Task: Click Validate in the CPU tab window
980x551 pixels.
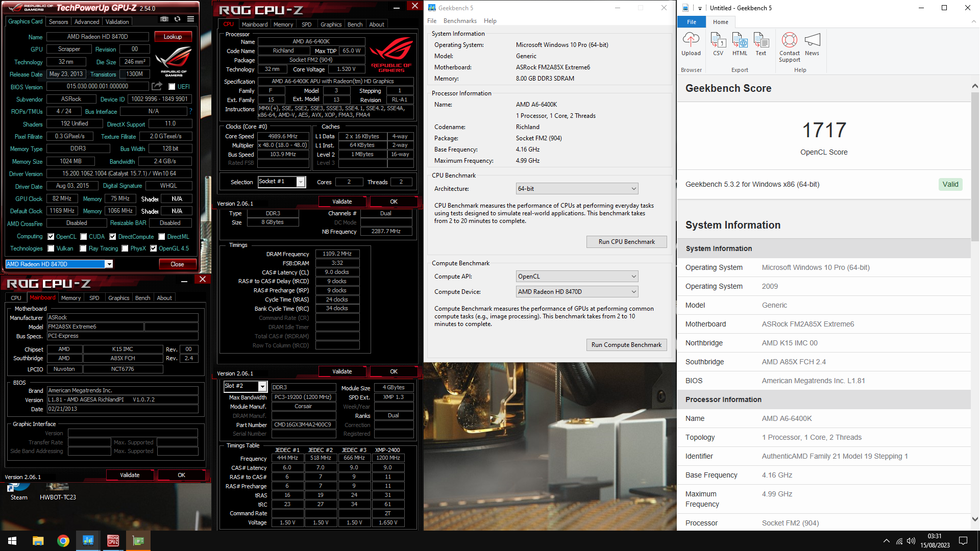Action: (342, 202)
